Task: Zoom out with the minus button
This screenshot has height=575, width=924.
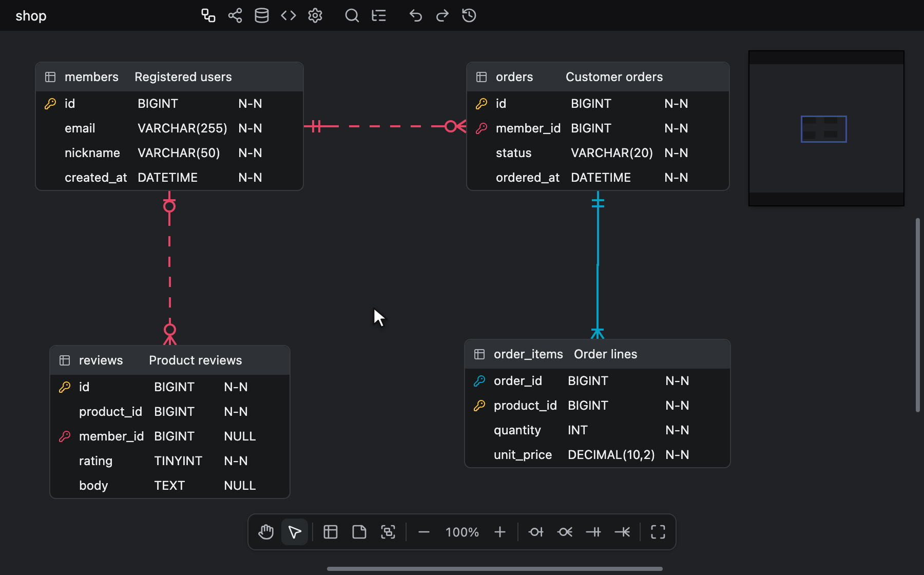Action: tap(424, 532)
